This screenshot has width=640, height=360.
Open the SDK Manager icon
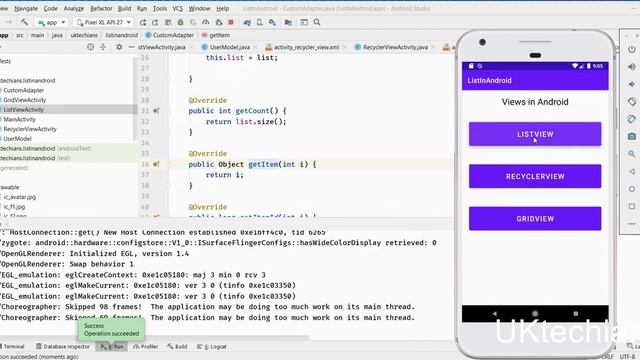coord(272,22)
